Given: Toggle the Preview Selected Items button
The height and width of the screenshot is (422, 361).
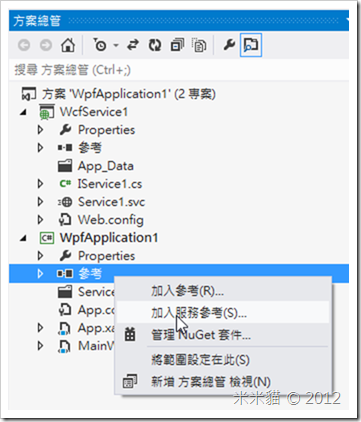Looking at the screenshot, I should (251, 45).
